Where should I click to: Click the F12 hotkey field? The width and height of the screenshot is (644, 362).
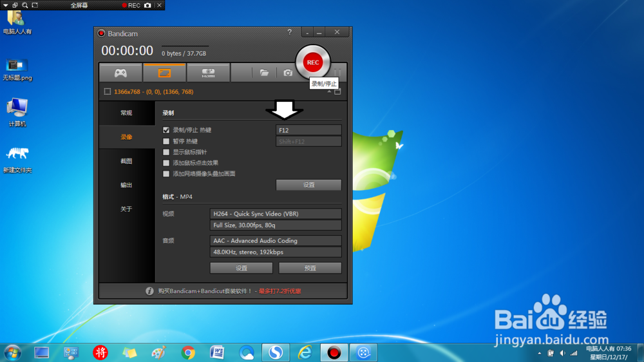pyautogui.click(x=308, y=130)
